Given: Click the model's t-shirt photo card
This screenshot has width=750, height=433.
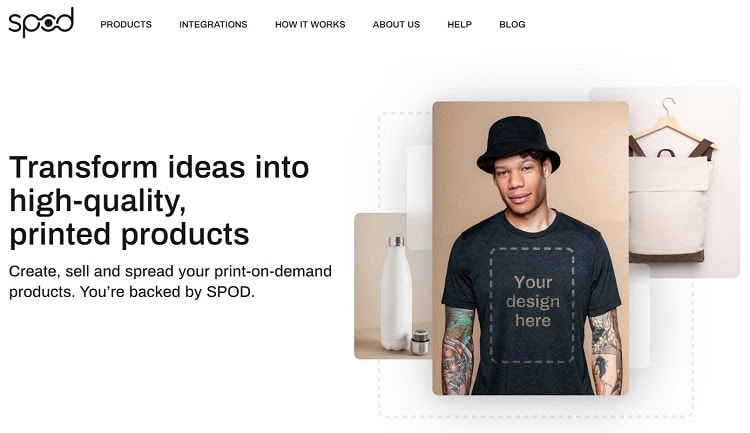Looking at the screenshot, I should [530, 248].
